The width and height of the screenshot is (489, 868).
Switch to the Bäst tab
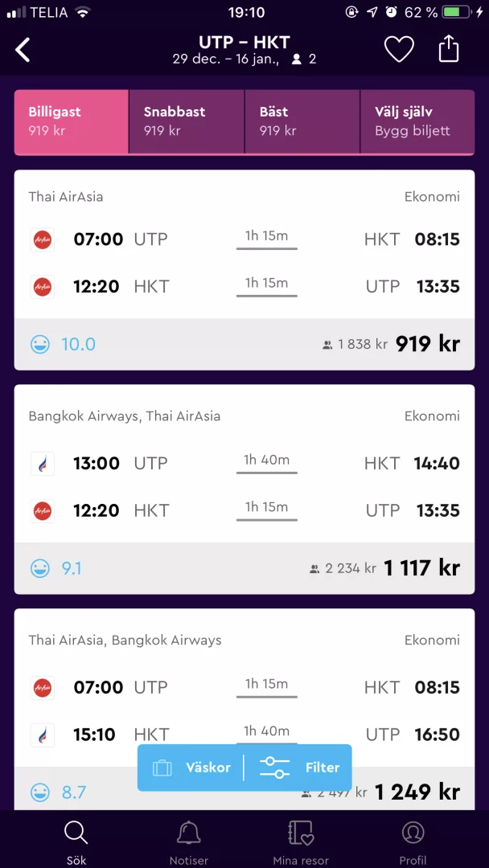click(x=302, y=121)
